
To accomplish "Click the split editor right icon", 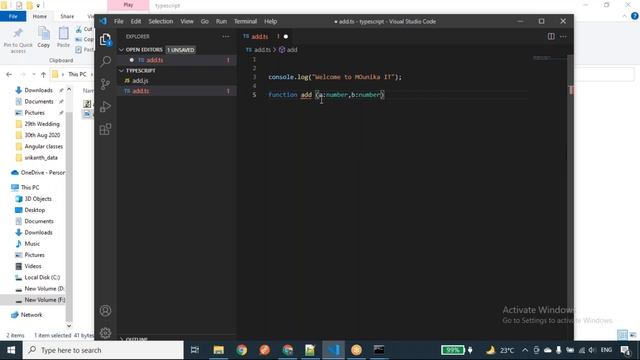I will [551, 36].
